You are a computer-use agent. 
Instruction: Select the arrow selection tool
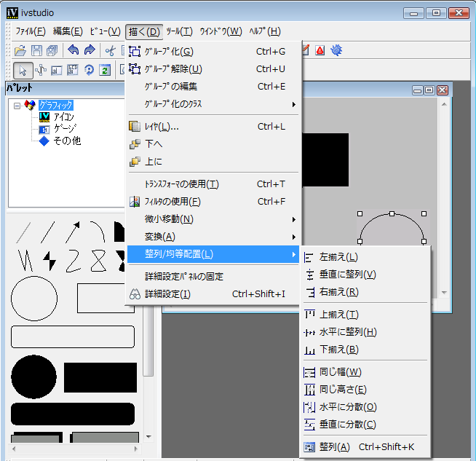coord(22,70)
